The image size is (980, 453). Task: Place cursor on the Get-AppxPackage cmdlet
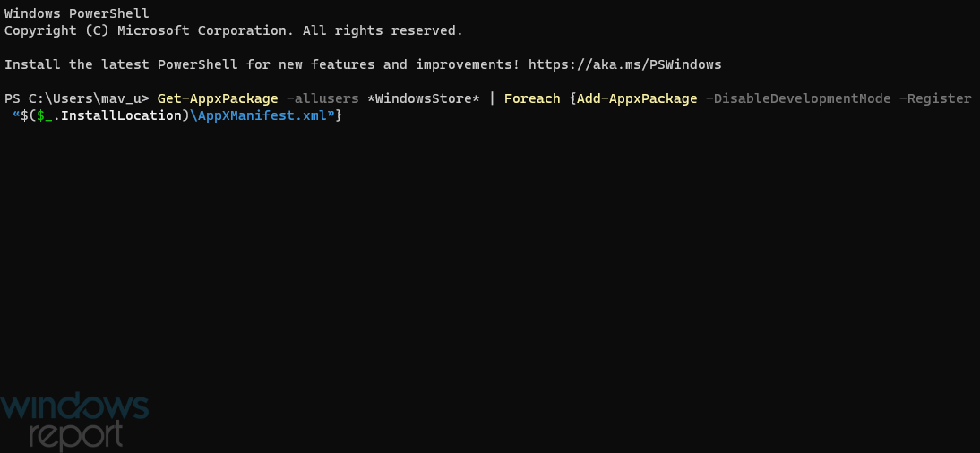218,98
